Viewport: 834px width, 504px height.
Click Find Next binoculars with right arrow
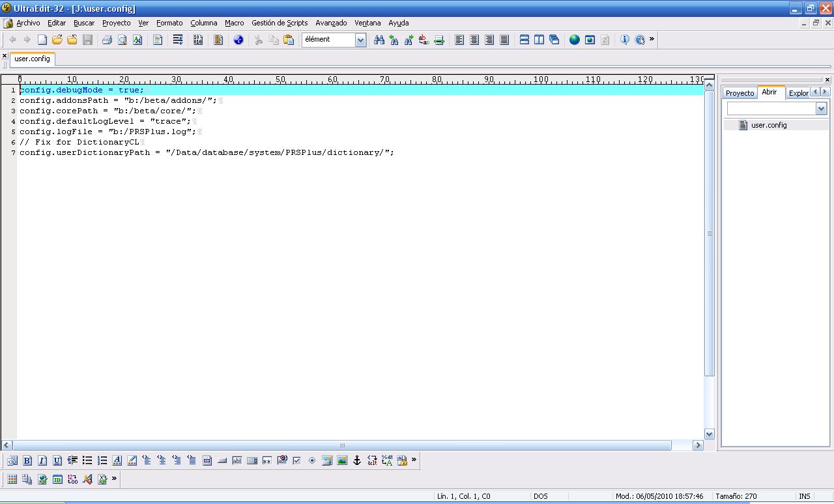409,40
